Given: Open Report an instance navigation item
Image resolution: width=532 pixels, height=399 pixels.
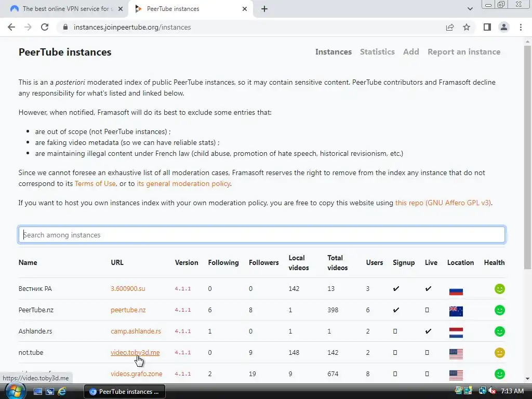Looking at the screenshot, I should tap(464, 52).
